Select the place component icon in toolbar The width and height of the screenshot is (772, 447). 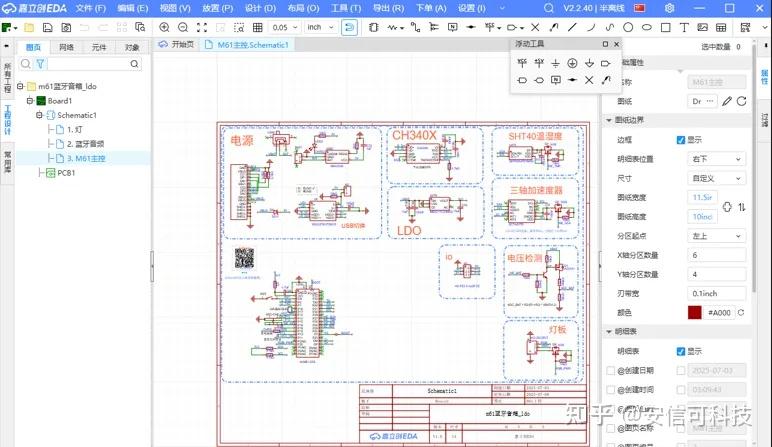point(374,28)
